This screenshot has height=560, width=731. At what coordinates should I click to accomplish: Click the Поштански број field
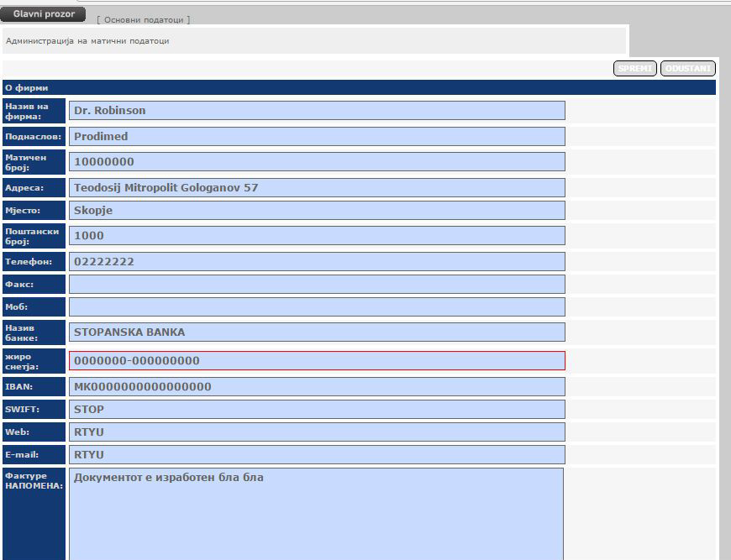(x=317, y=236)
